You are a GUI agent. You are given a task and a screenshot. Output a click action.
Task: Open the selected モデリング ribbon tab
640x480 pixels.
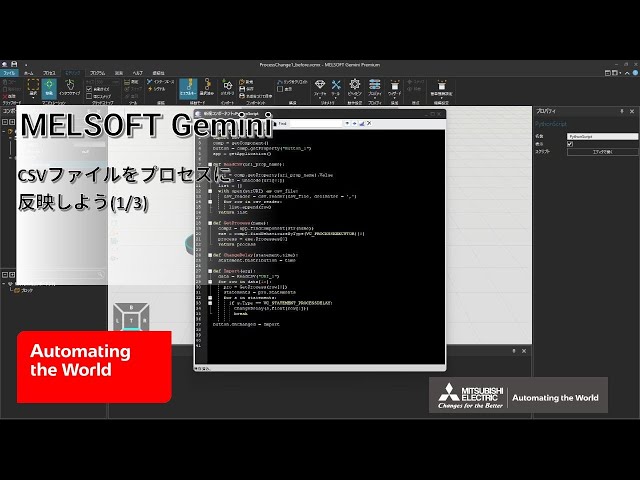point(73,73)
